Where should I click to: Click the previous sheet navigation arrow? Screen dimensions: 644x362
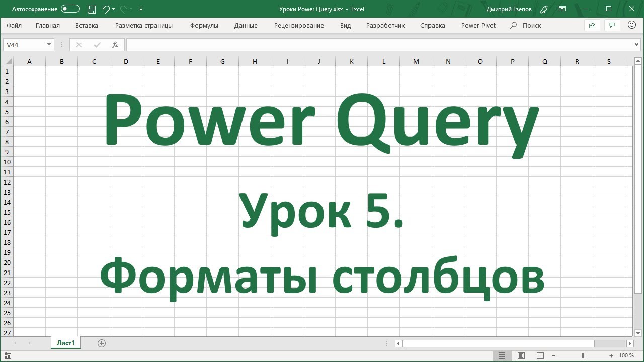pos(15,343)
